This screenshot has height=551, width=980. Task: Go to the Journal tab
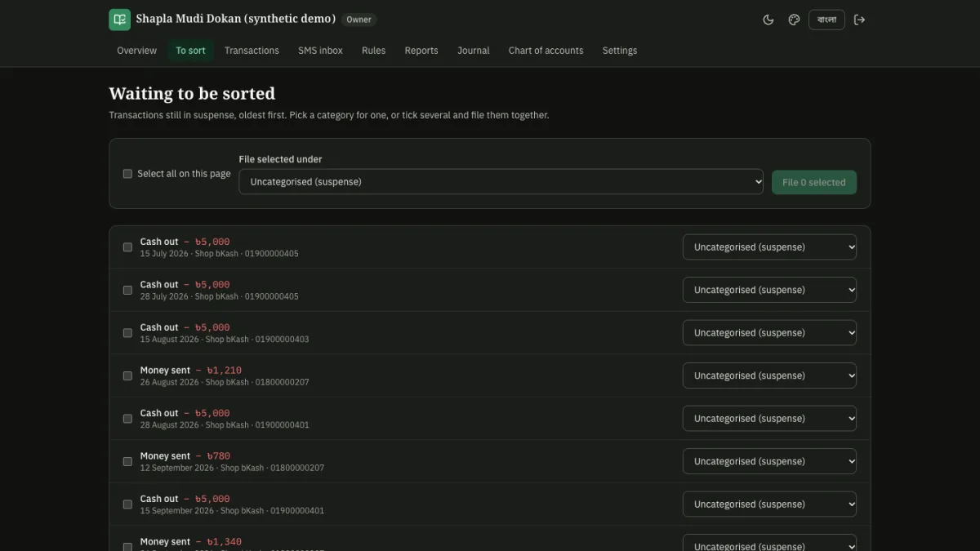pos(474,51)
